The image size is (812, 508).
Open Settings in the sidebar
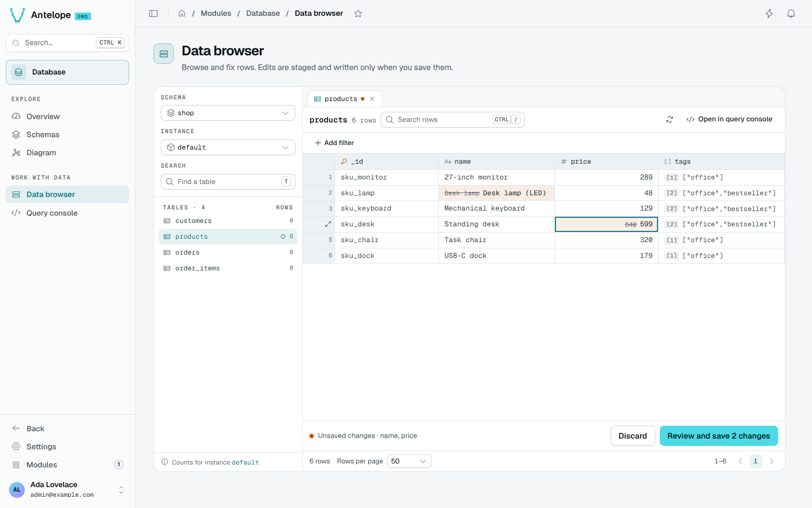67,446
